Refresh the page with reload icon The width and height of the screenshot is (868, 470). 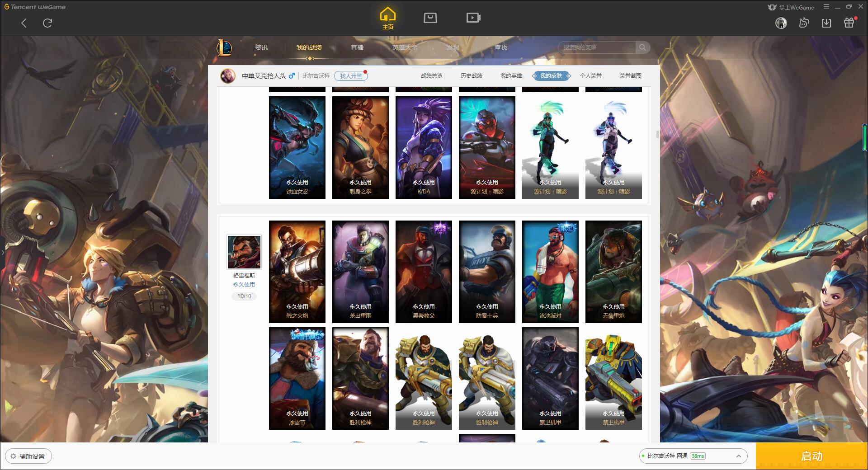click(x=47, y=23)
